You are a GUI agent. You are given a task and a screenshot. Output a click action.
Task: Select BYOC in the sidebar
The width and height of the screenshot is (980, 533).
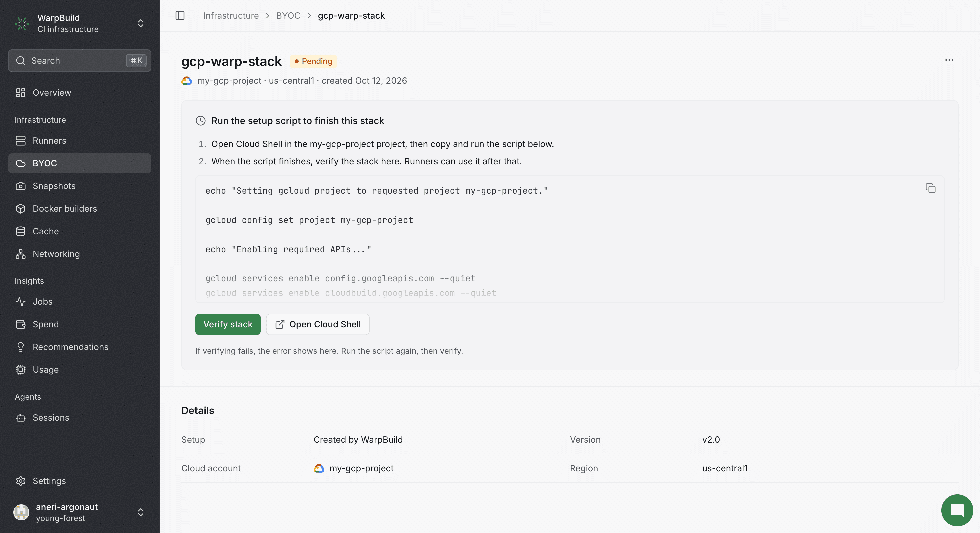point(80,163)
